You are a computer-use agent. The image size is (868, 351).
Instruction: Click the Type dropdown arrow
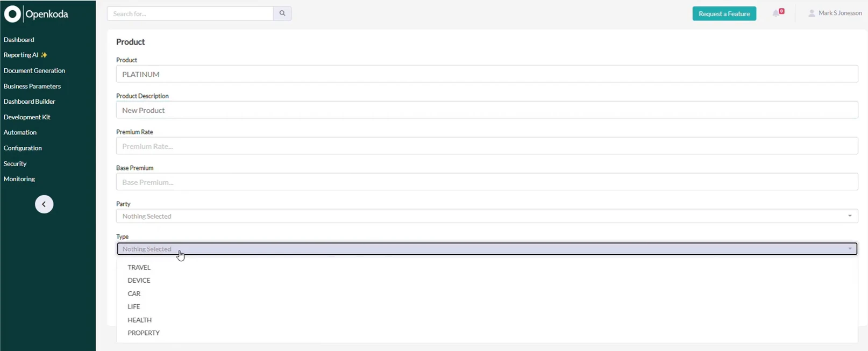(850, 249)
